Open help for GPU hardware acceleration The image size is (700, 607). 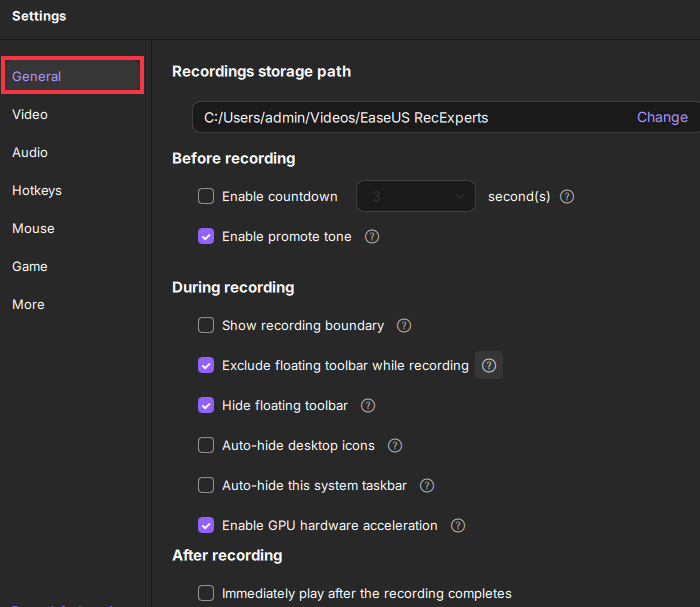[x=458, y=525]
